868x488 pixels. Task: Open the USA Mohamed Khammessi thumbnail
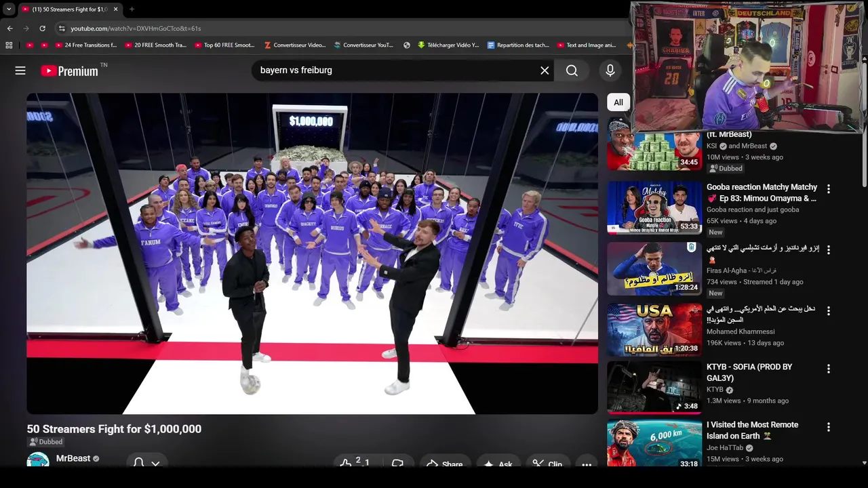(654, 329)
